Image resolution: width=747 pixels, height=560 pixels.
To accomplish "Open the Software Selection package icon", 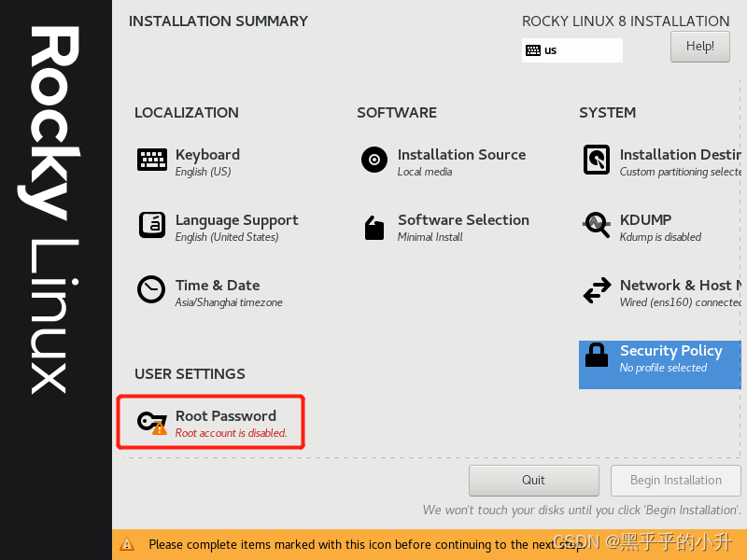I will (x=374, y=228).
